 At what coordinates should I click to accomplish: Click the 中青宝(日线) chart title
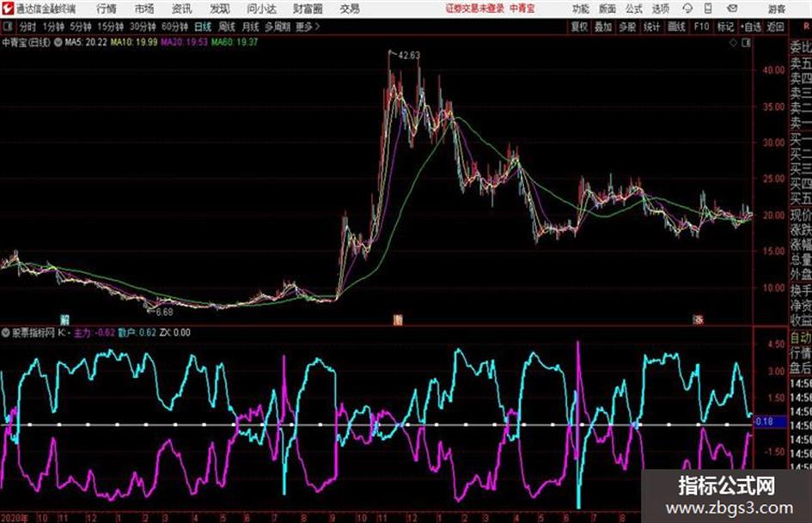point(27,42)
